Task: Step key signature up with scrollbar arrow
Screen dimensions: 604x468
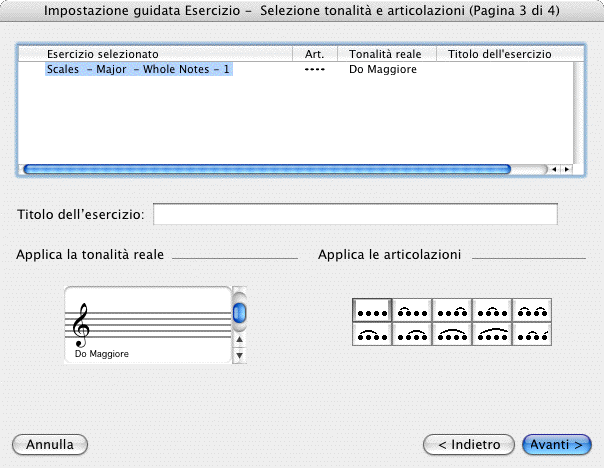Action: click(240, 339)
